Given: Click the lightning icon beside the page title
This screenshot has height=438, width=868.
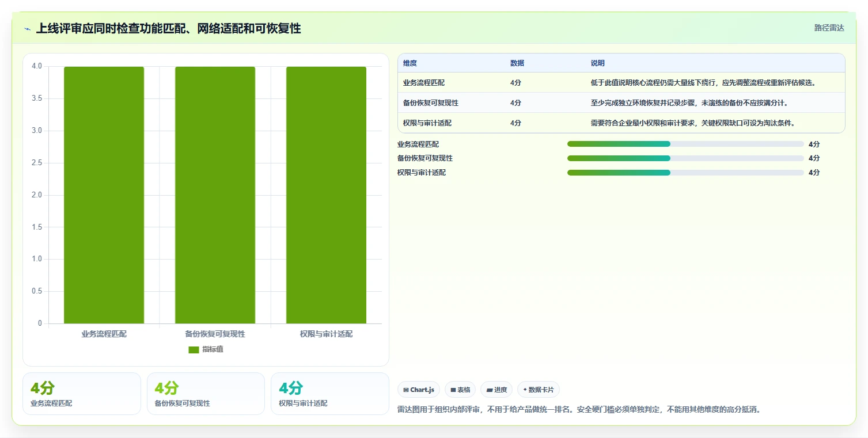Looking at the screenshot, I should tap(28, 29).
